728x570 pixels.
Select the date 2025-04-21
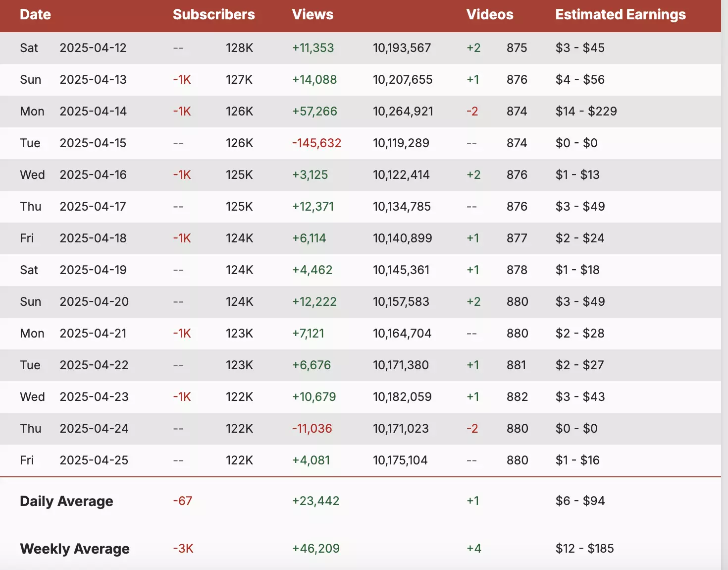coord(93,334)
